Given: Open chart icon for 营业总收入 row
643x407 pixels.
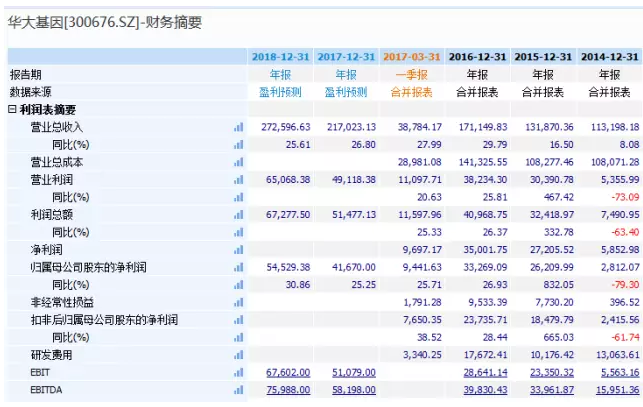Looking at the screenshot, I should coord(238,127).
